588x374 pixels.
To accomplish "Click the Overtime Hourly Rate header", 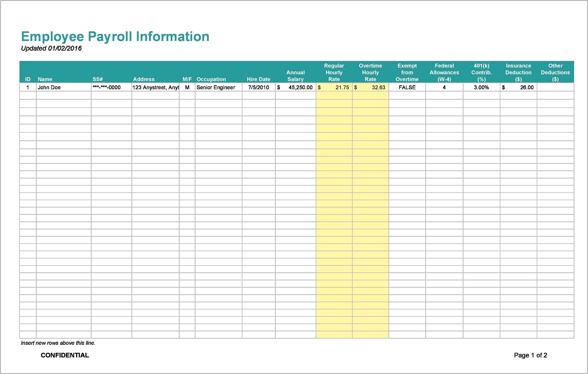I will click(370, 72).
